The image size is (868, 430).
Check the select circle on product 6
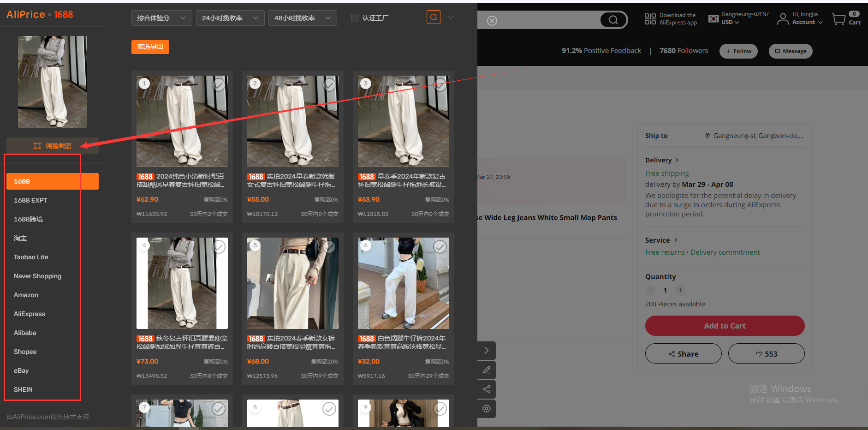(440, 247)
